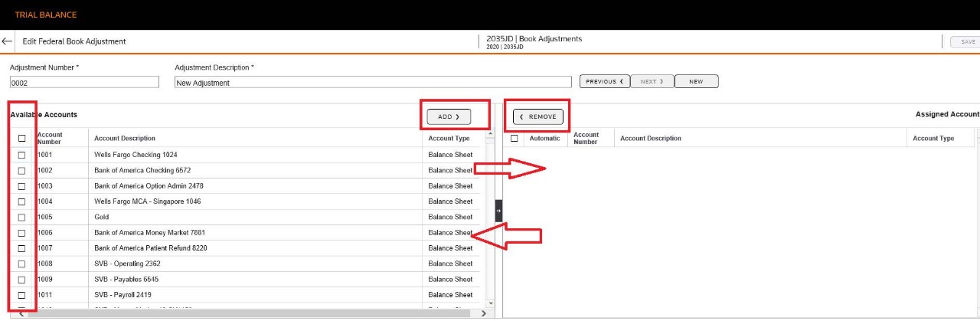This screenshot has width=980, height=321.
Task: Select checkbox for account 1005 Gold
Action: point(21,218)
